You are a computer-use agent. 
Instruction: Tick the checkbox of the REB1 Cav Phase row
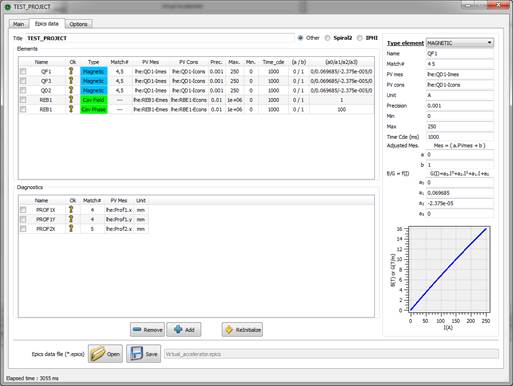coord(23,109)
